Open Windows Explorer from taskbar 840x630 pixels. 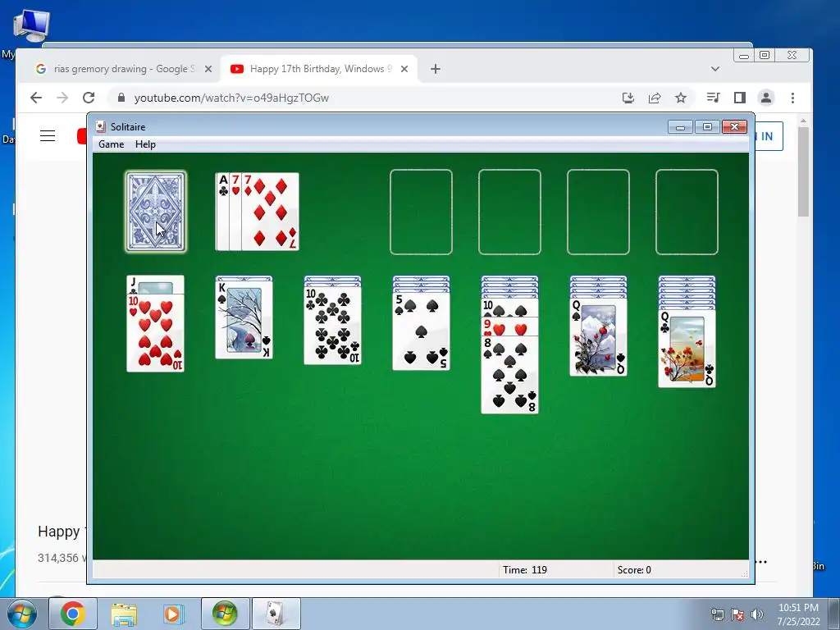(x=124, y=614)
